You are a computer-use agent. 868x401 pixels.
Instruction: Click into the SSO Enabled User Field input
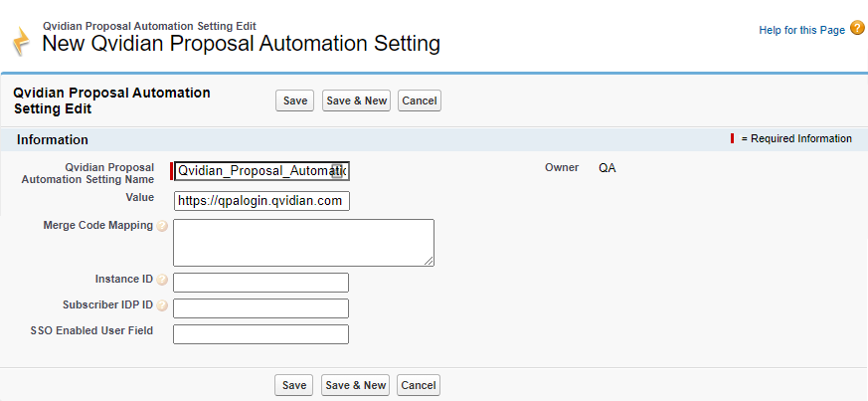click(260, 334)
